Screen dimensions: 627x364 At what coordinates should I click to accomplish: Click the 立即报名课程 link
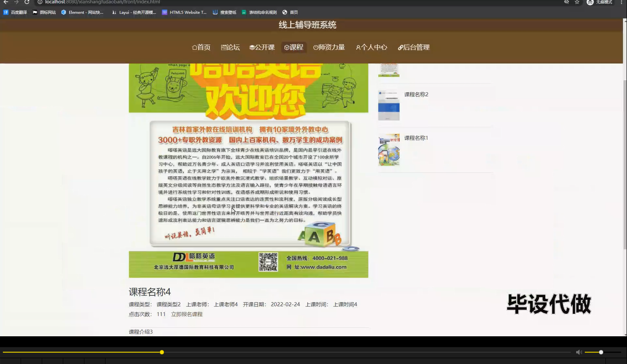[187, 314]
